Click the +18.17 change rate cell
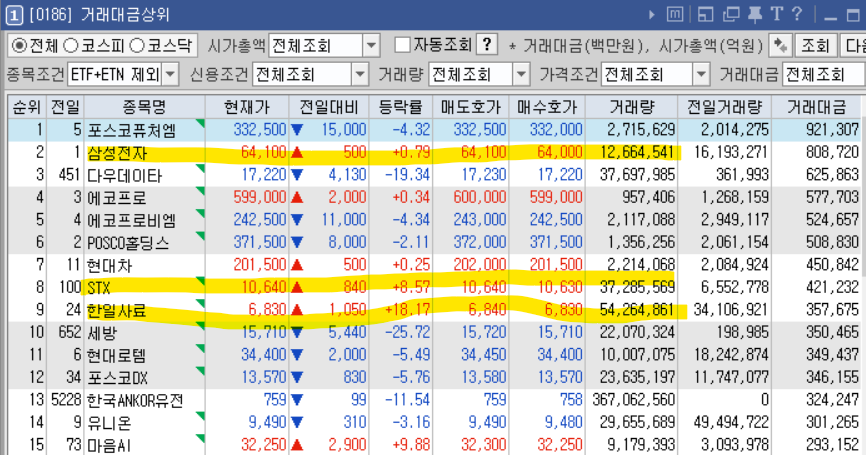Image resolution: width=866 pixels, height=455 pixels. [407, 310]
